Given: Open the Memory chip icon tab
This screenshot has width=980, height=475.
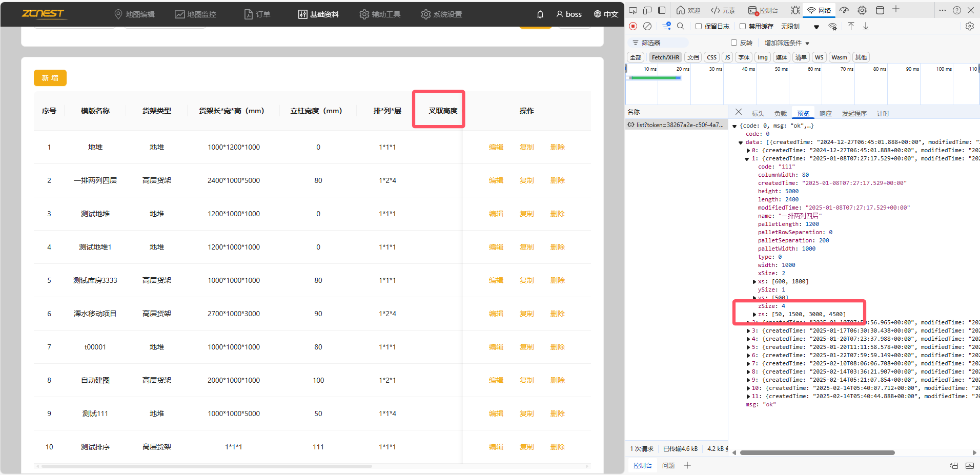Looking at the screenshot, I should click(862, 10).
